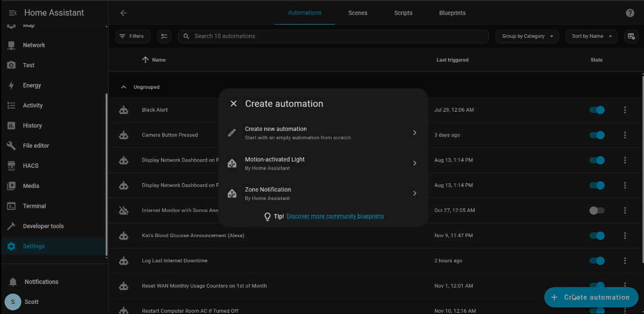The width and height of the screenshot is (644, 314).
Task: Switch to the Scenes tab
Action: (357, 13)
